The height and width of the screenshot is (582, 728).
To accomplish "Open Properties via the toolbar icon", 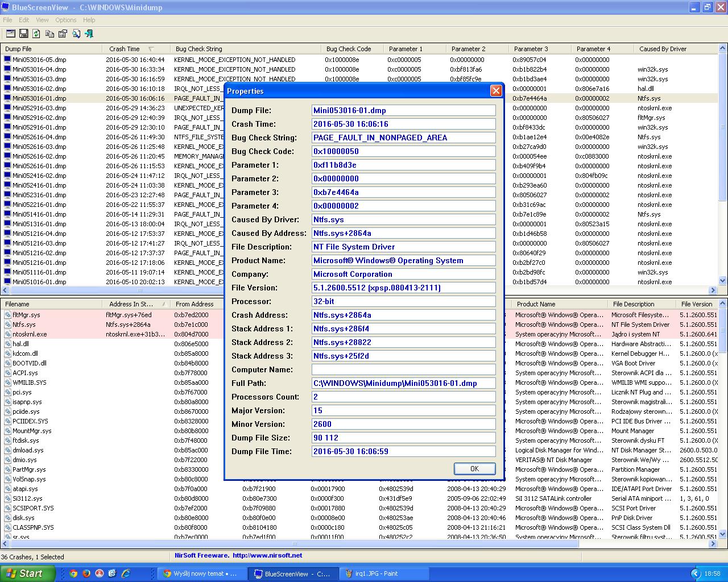I will coord(63,34).
